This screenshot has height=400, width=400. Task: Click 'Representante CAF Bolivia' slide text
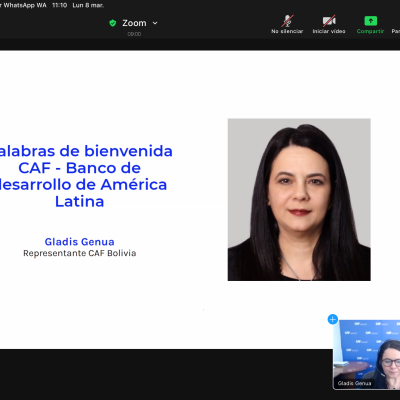coord(80,253)
